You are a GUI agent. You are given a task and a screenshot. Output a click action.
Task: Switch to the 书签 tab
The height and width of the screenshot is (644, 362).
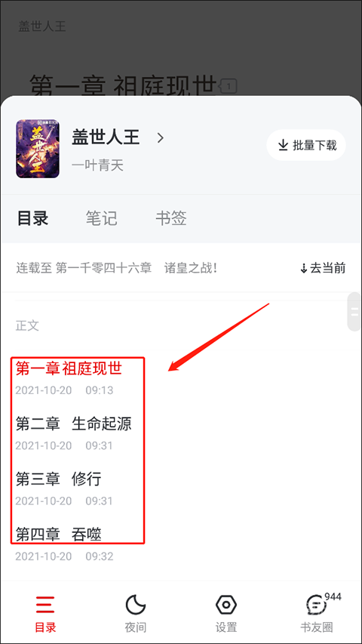click(171, 218)
